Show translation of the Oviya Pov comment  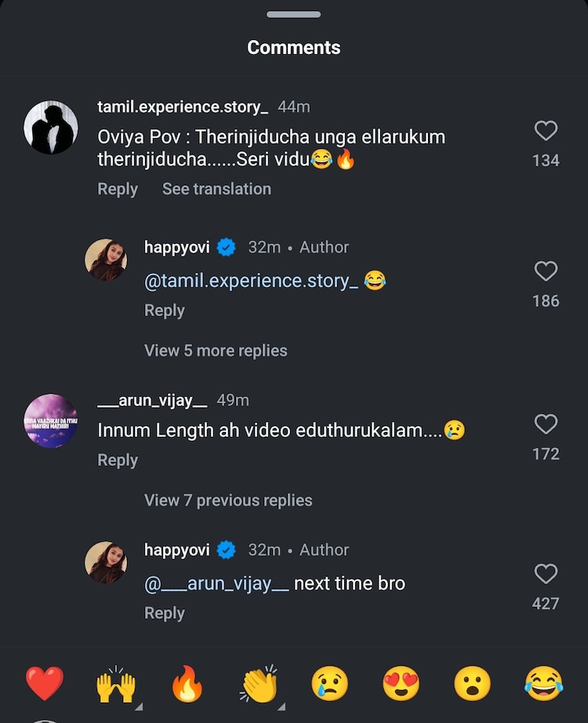coord(216,189)
